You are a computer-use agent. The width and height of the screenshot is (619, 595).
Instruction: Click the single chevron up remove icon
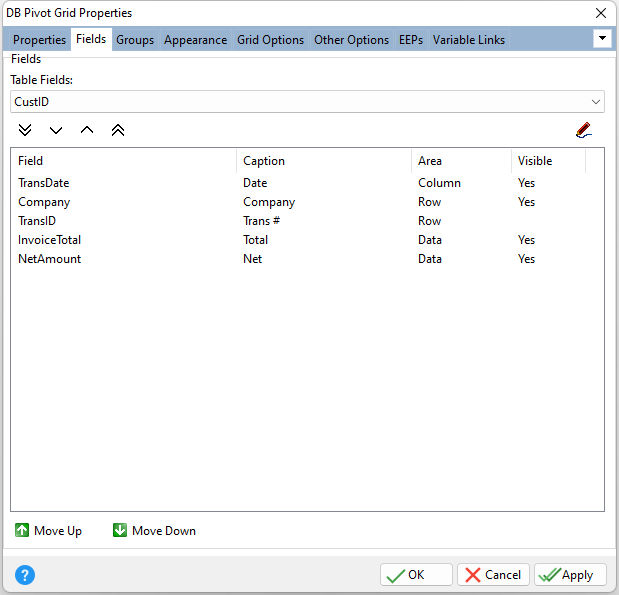click(x=87, y=130)
